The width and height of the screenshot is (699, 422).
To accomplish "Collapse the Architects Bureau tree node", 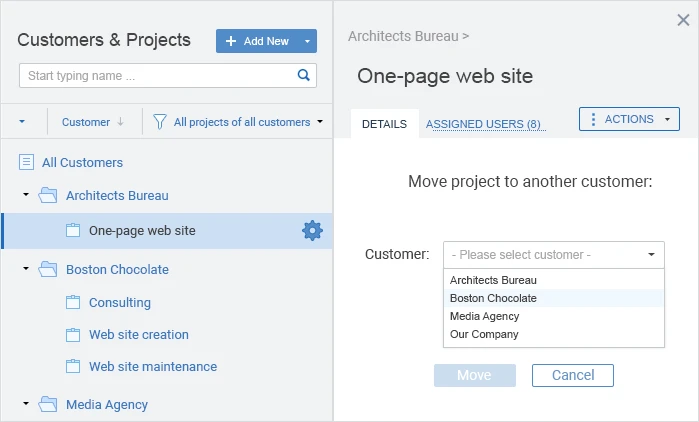I will coord(26,196).
